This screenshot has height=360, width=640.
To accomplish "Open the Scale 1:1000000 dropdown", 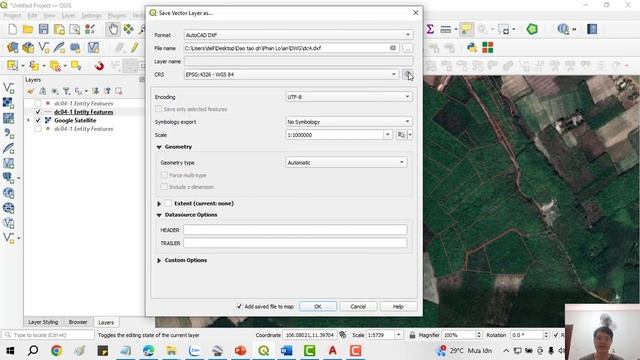I will (388, 135).
